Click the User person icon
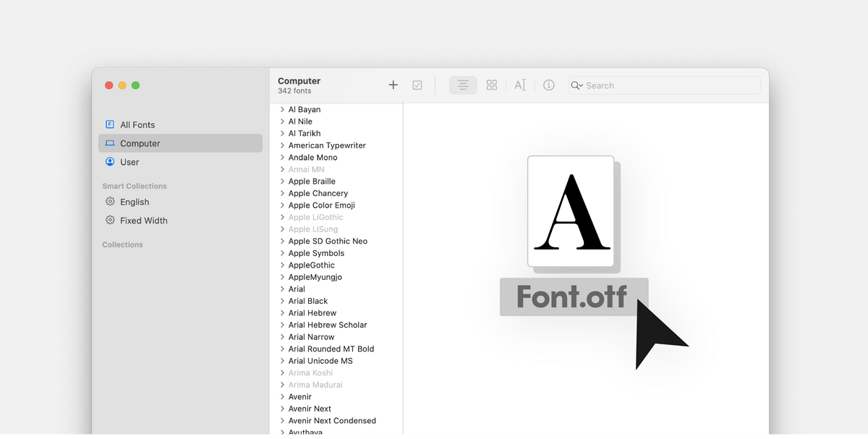This screenshot has height=439, width=868. (x=110, y=162)
